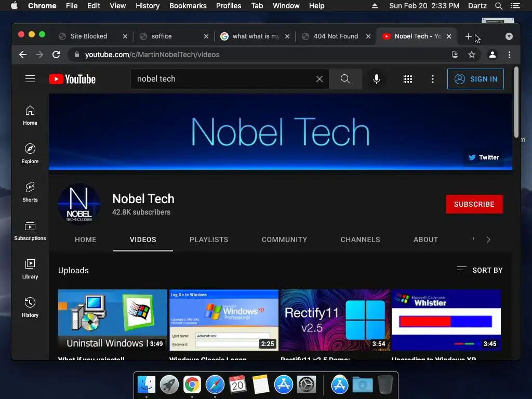The image size is (532, 399).
Task: Start voice search with the microphone
Action: [376, 79]
